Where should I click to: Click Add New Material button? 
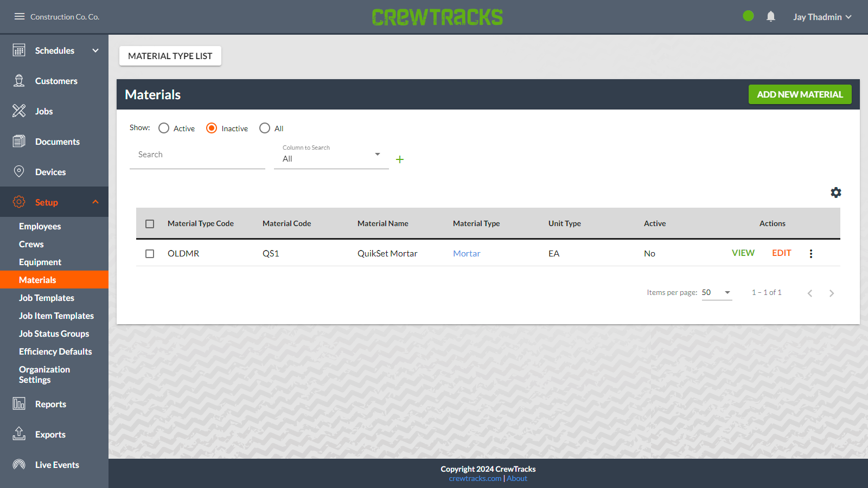[x=800, y=94]
